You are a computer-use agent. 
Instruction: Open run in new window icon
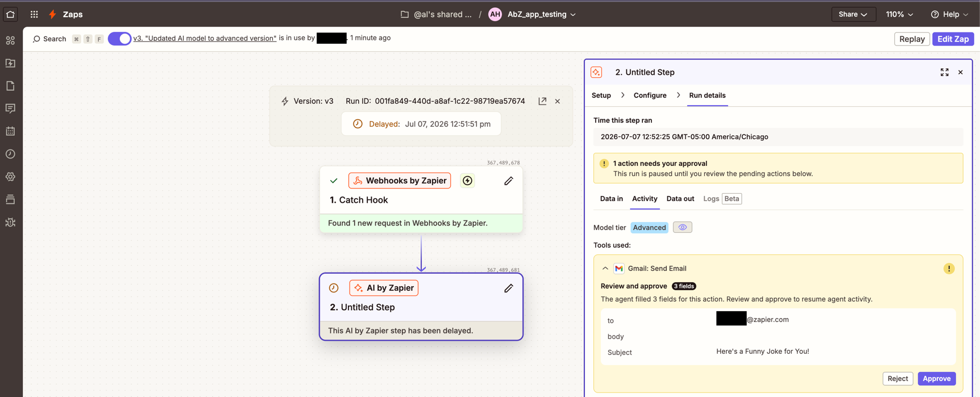(x=542, y=101)
